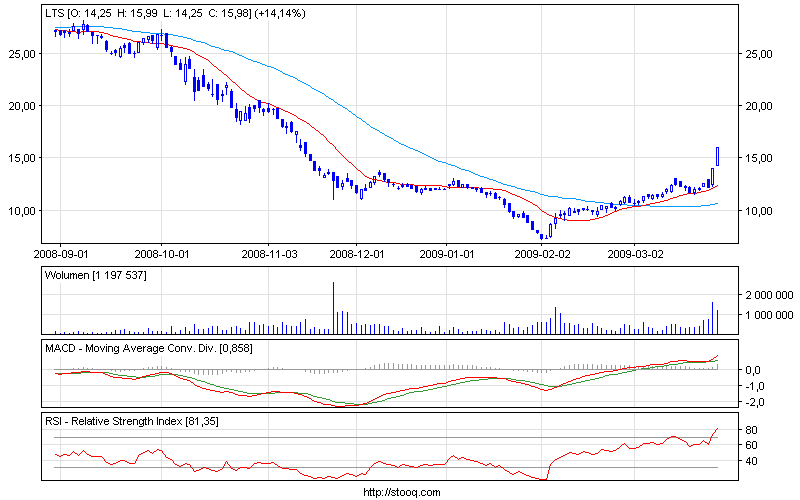Screen dimensions: 800x500
Task: Click the http://stooq.com link
Action: (x=399, y=492)
